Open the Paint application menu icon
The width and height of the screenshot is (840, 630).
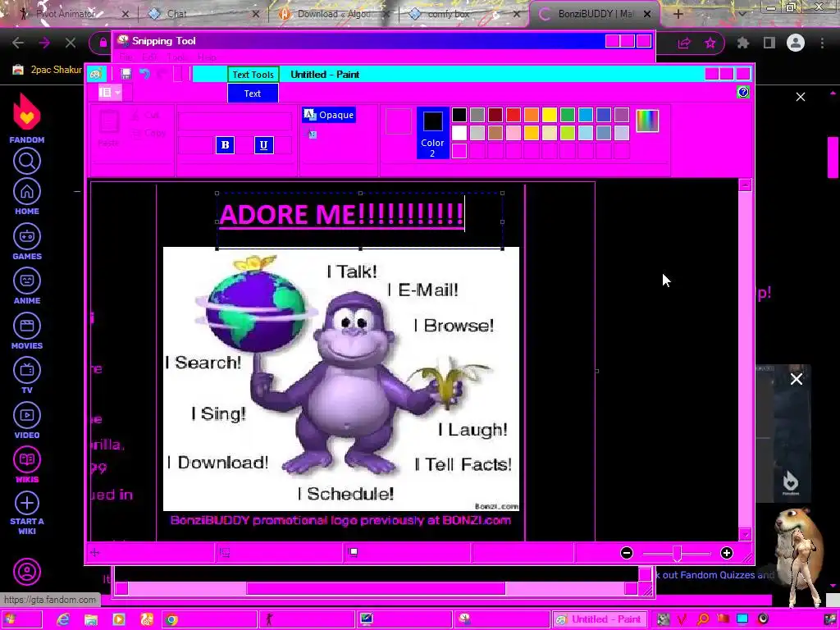coord(96,75)
